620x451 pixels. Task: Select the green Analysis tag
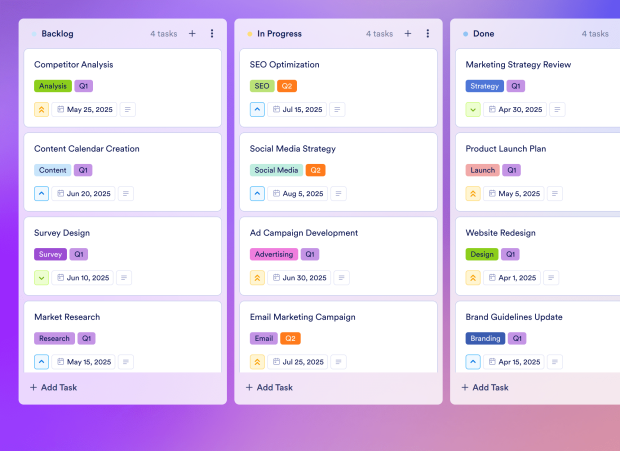pos(53,86)
